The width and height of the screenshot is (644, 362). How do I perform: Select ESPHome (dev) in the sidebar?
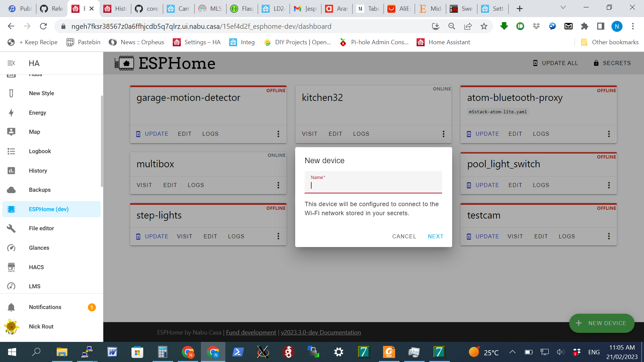click(48, 209)
